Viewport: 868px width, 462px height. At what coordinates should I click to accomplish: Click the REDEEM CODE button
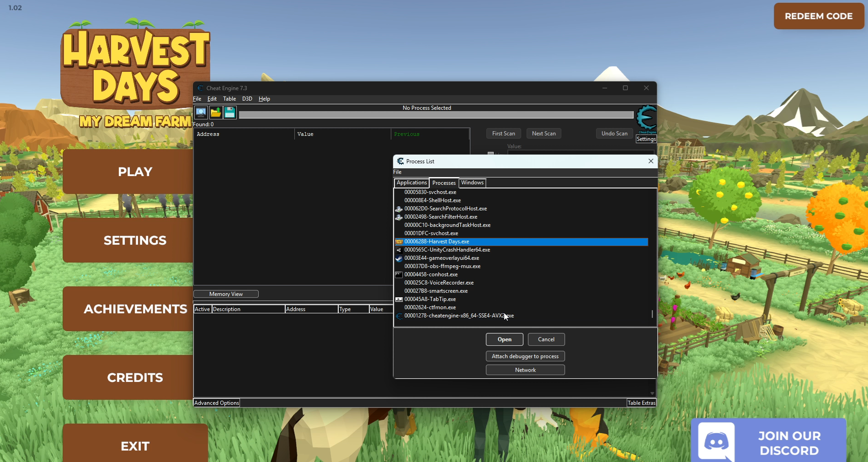pos(819,16)
